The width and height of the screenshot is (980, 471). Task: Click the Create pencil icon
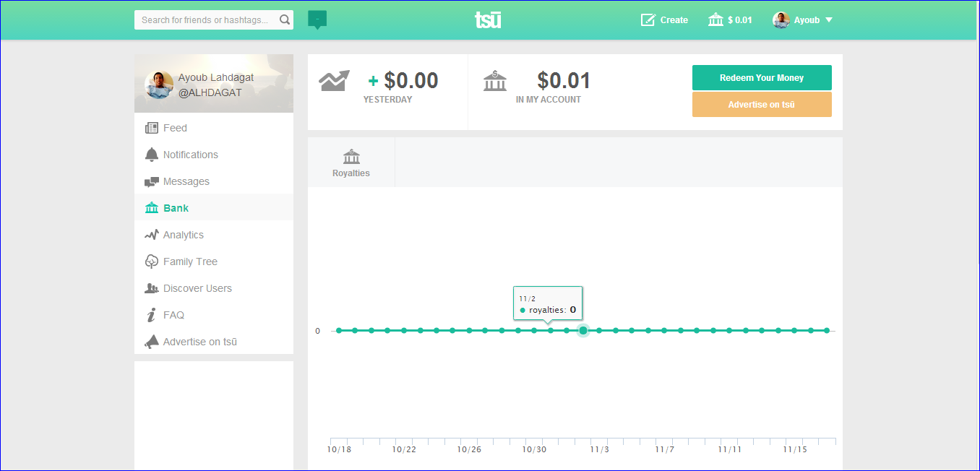click(x=648, y=20)
